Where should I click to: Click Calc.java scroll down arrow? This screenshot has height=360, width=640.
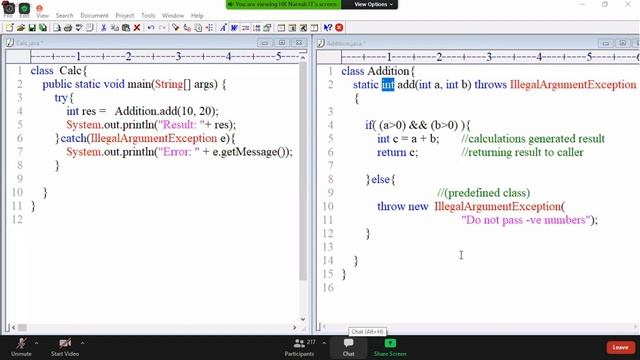pos(303,319)
